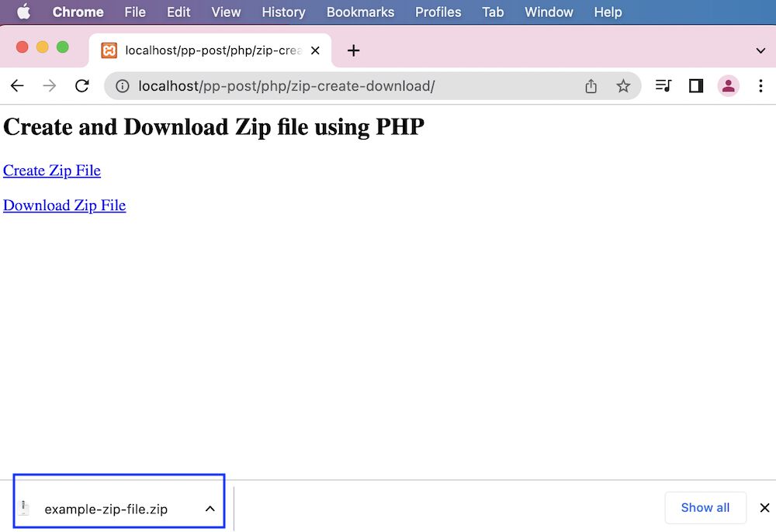Open the History menu

(283, 12)
